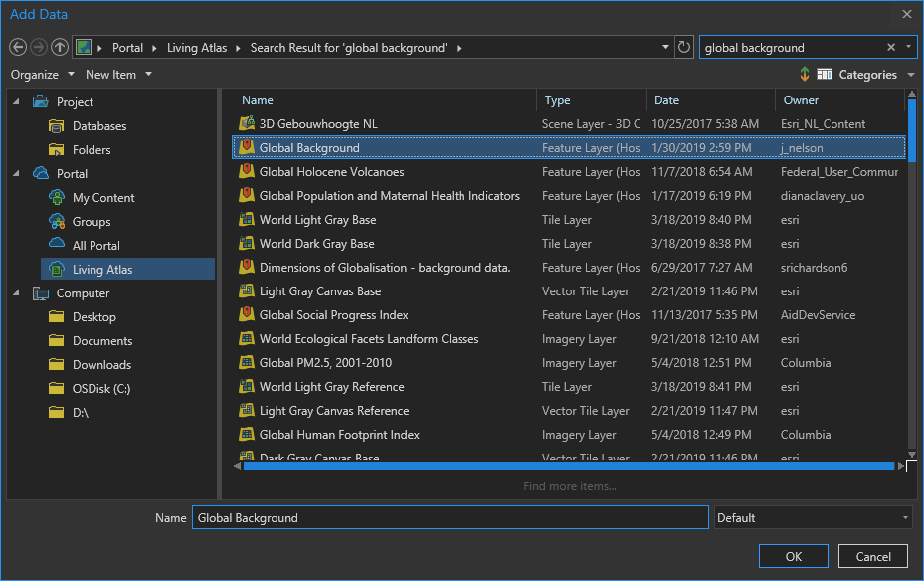Viewport: 924px width, 581px height.
Task: Click the horizontal scrollbar under the list
Action: (x=568, y=465)
